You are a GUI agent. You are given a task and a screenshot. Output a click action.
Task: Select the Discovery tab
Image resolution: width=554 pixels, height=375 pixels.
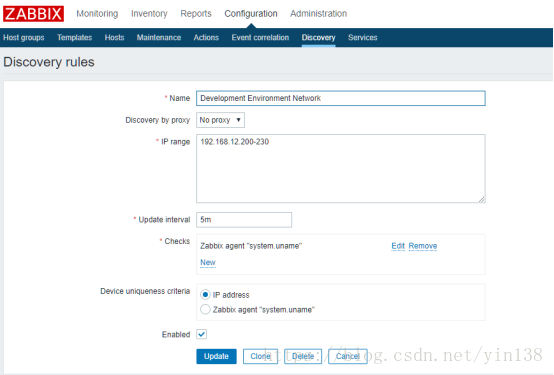click(318, 37)
